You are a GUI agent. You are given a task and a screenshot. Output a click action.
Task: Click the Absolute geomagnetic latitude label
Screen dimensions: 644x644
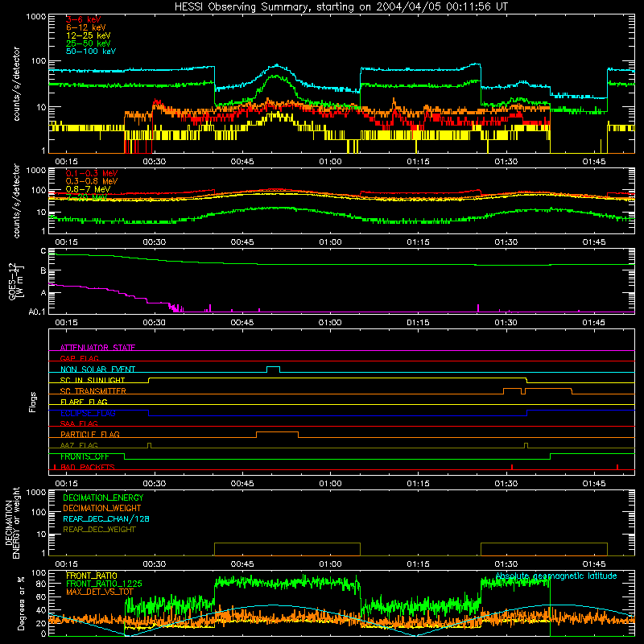556,576
